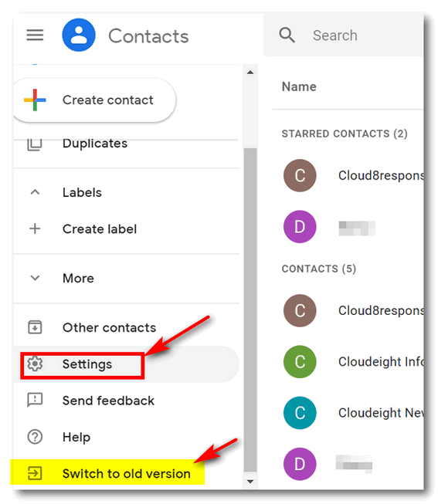Screen dimensions: 438x504
Task: Collapse the Labels section chevron
Action: (x=35, y=192)
